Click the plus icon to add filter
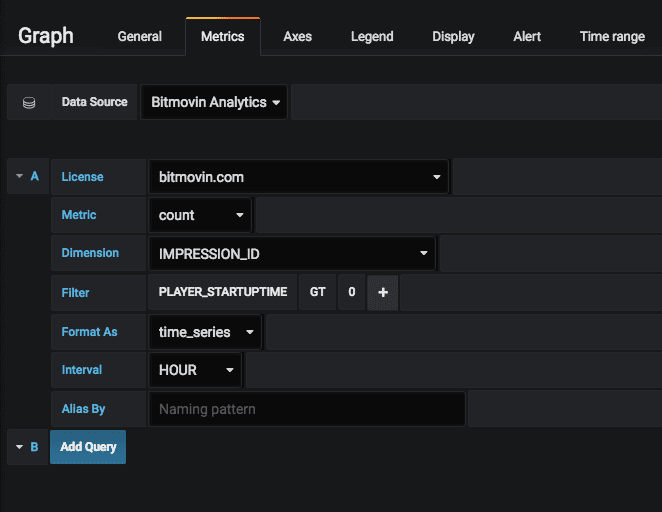The image size is (662, 512). click(x=383, y=293)
